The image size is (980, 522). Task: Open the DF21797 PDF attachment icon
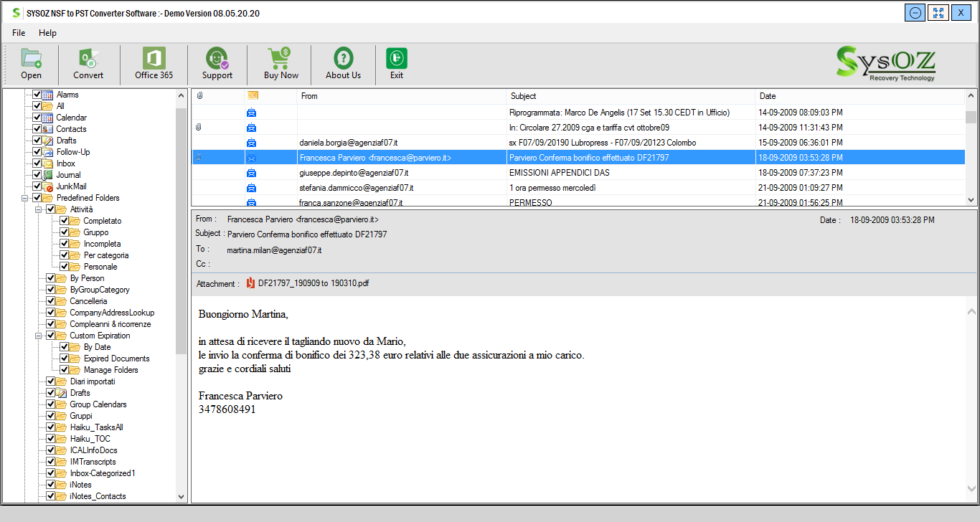tap(250, 283)
